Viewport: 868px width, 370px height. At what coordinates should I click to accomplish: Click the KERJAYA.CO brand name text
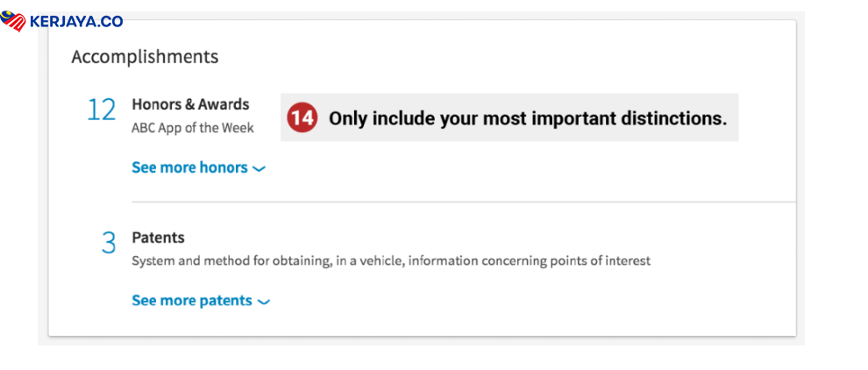[76, 21]
